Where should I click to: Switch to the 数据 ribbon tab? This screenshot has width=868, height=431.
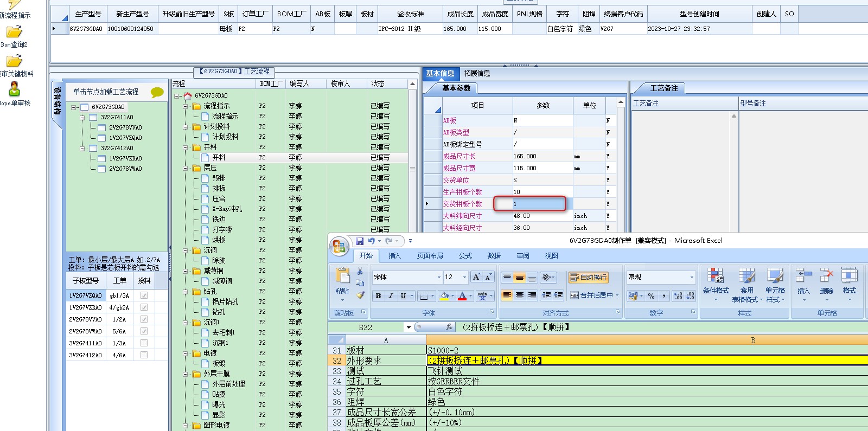coord(494,256)
